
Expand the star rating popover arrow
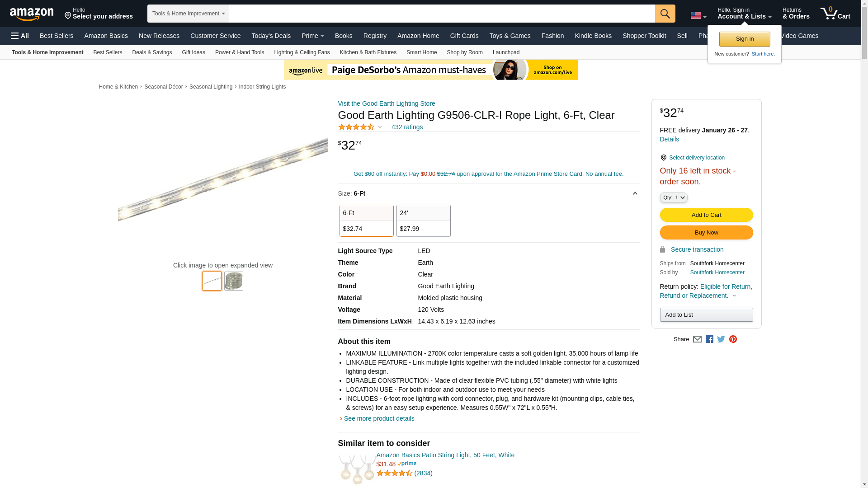tap(380, 127)
